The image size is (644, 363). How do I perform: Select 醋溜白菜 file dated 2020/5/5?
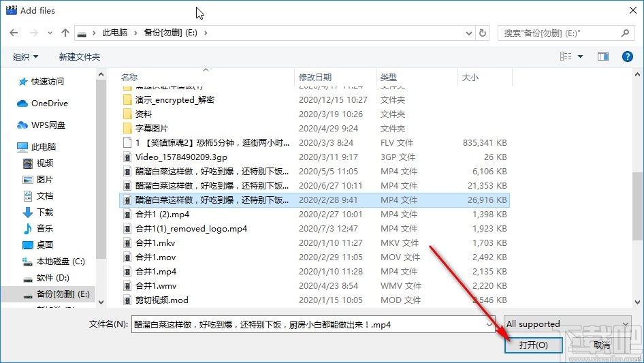315,172
